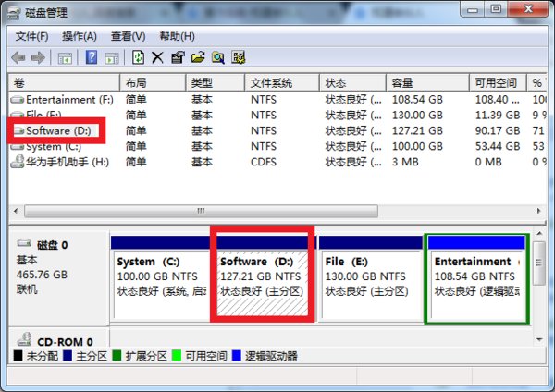Viewport: 555px width, 392px height.
Task: Close the 磁盘管理 window
Action: click(528, 9)
